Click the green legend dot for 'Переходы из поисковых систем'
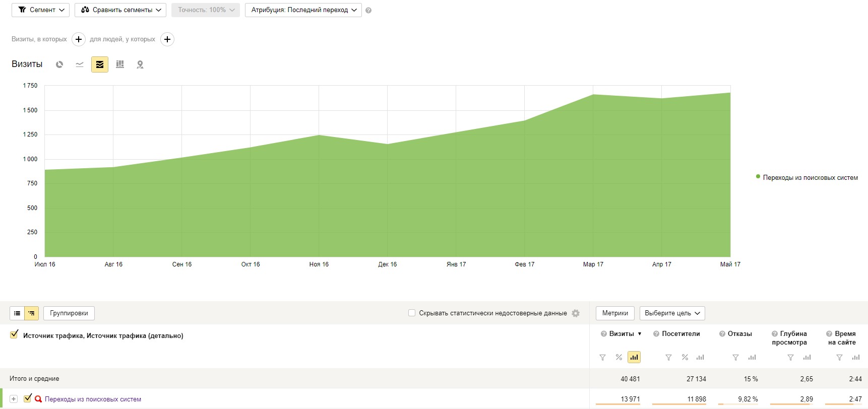The height and width of the screenshot is (409, 868). click(x=758, y=177)
